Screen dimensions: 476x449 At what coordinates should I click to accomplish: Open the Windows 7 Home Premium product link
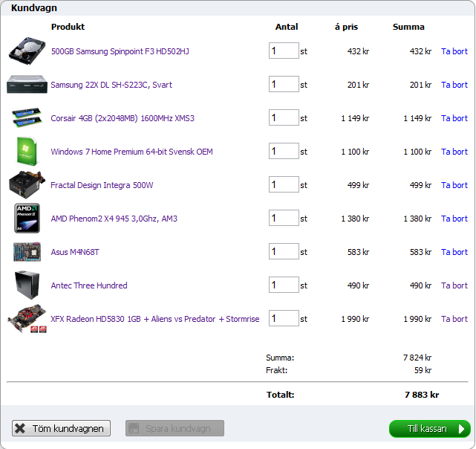[x=131, y=152]
